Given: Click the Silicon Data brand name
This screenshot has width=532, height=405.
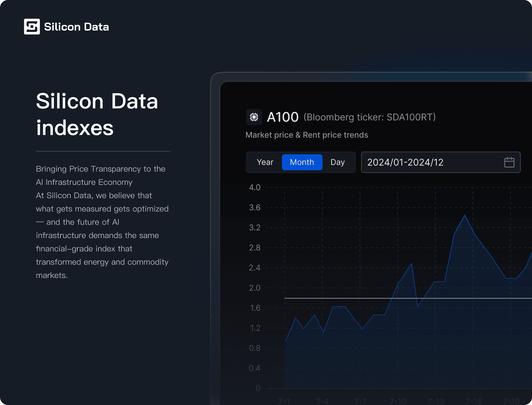Looking at the screenshot, I should point(76,27).
